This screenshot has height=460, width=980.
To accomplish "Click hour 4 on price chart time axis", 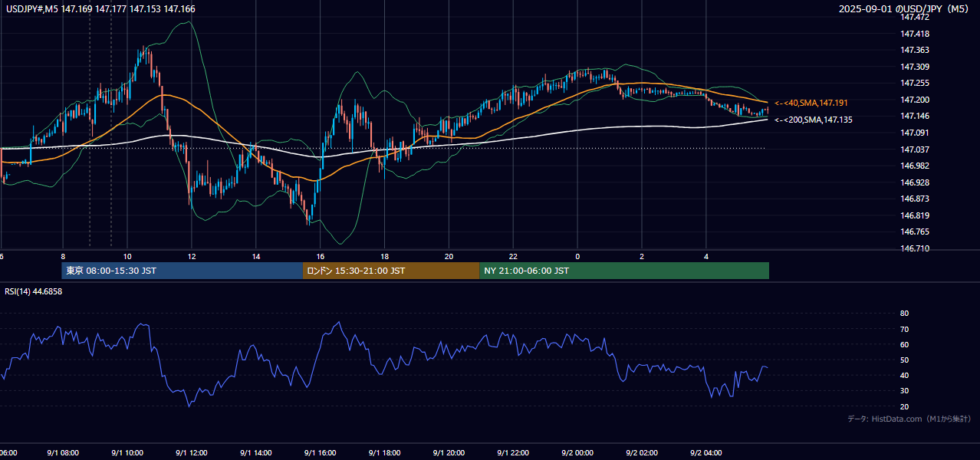I will pos(706,257).
